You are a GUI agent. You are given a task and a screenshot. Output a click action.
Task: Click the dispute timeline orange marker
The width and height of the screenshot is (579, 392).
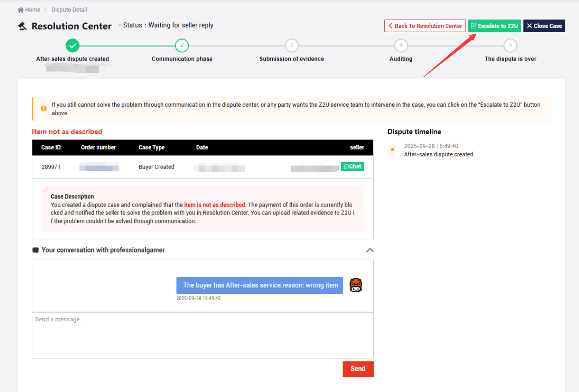tap(392, 150)
